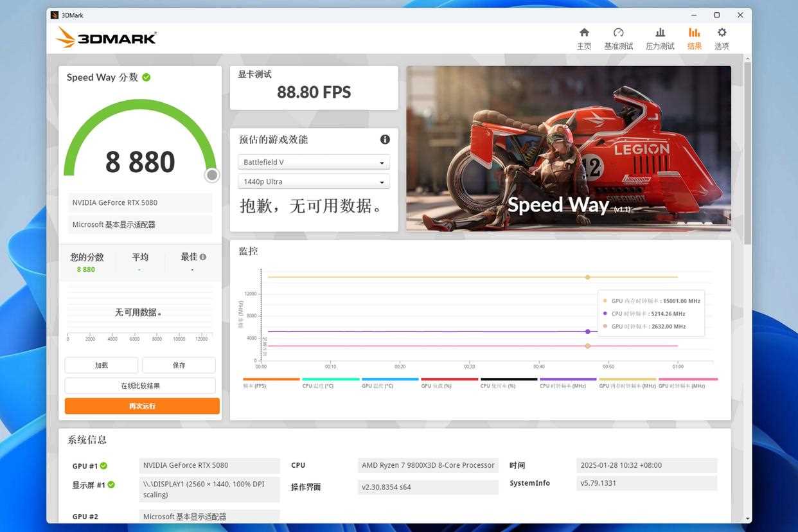Click the green check beside 显示屏 #1
This screenshot has width=798, height=532.
[x=111, y=484]
